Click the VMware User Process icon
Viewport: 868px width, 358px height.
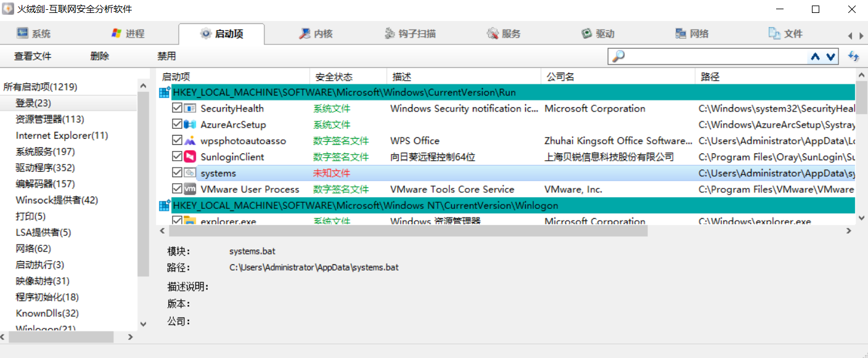[x=190, y=189]
